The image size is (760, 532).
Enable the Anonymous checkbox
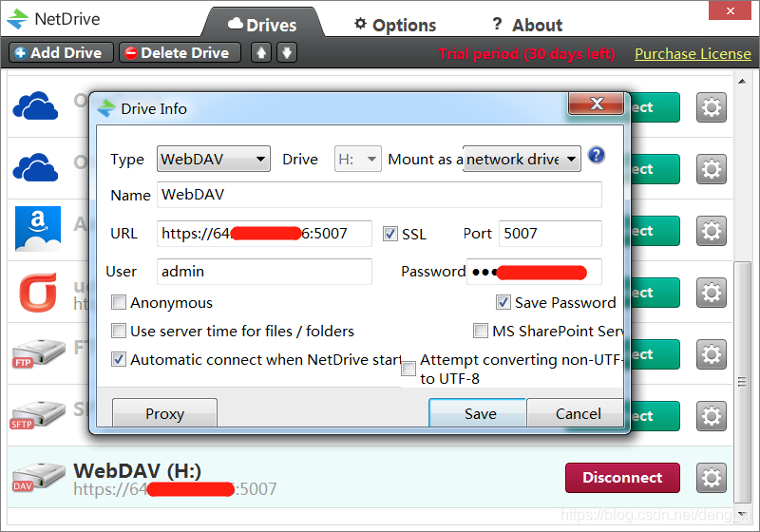[119, 302]
